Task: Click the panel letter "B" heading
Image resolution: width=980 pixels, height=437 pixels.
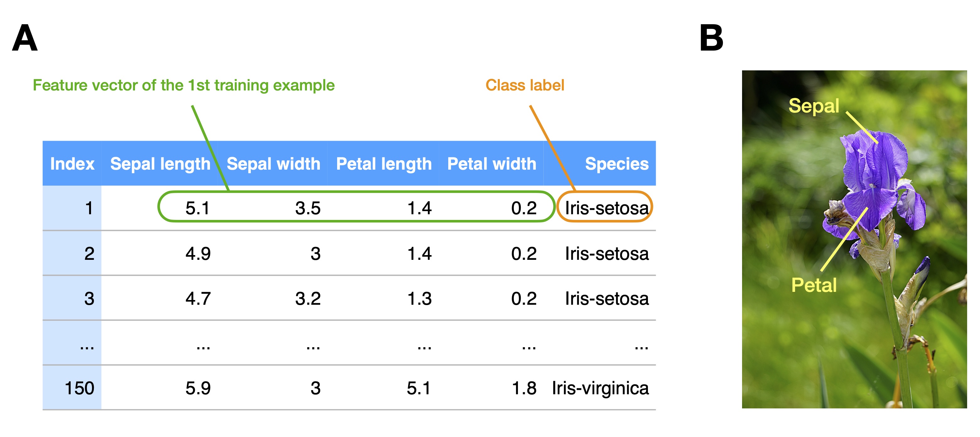Action: pos(711,38)
